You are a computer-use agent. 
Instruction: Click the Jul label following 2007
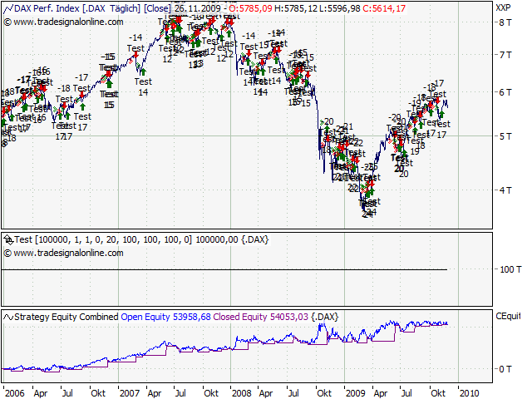click(180, 393)
